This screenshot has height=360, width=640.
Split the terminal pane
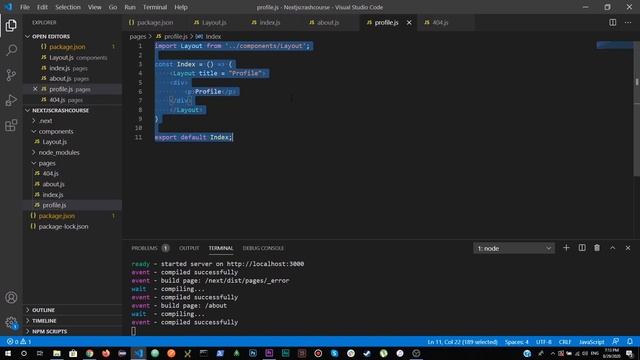pyautogui.click(x=582, y=248)
